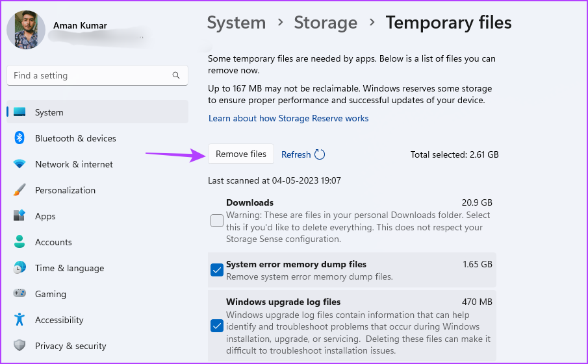This screenshot has height=364, width=588.
Task: Click the Time & language globe icon
Action: pos(19,268)
